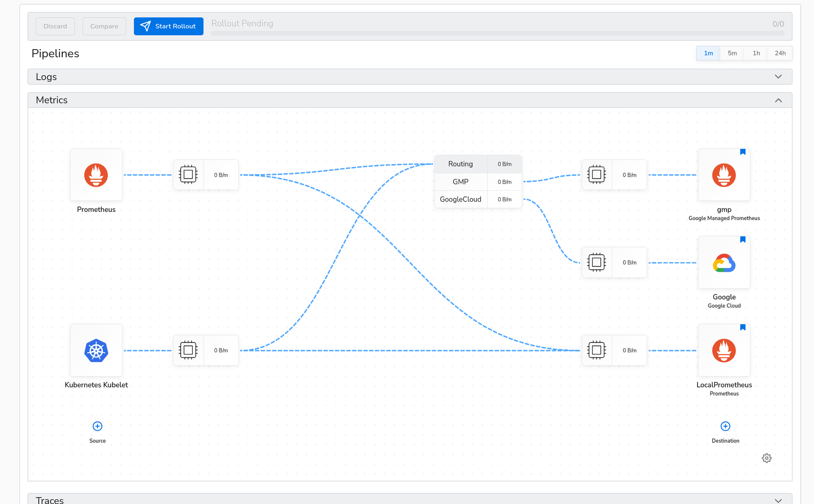Click the bookmark flag on LocalPrometheus destination
This screenshot has width=814, height=504.
coord(743,327)
